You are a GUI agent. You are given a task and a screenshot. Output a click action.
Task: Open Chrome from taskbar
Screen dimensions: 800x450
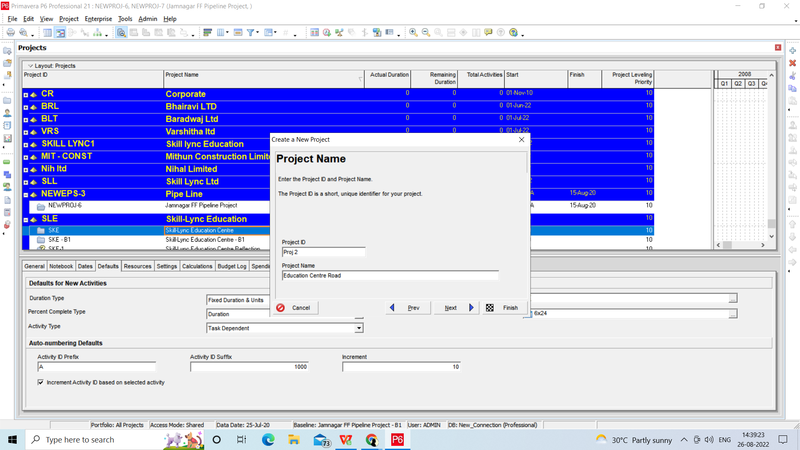[371, 439]
